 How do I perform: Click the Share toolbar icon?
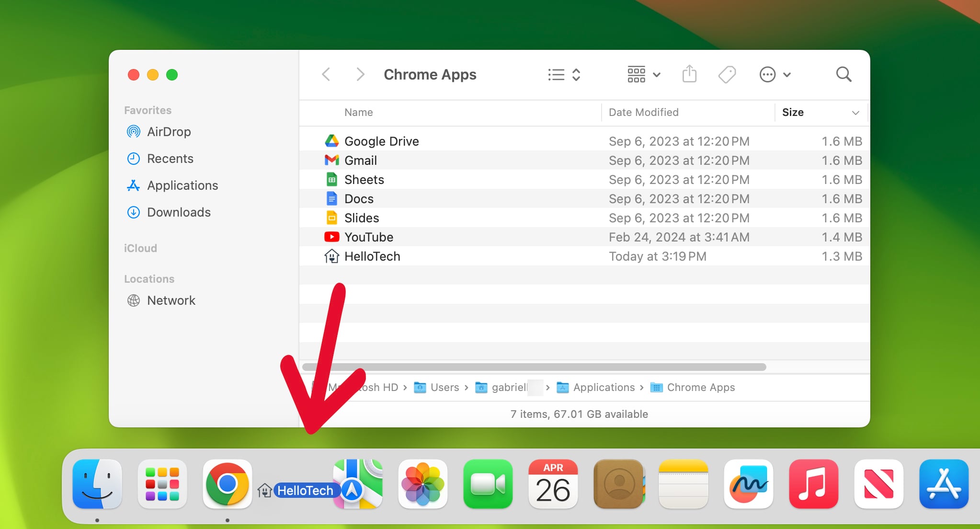pyautogui.click(x=689, y=74)
